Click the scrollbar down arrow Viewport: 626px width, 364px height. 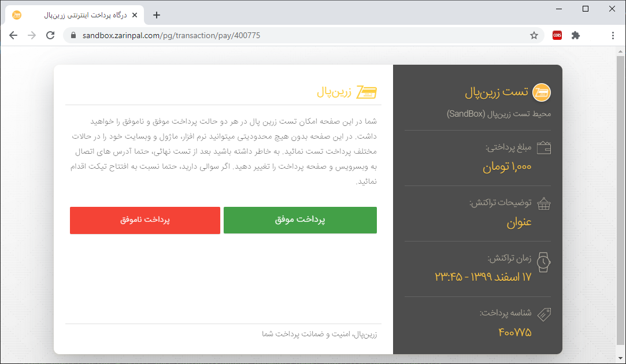[620, 358]
